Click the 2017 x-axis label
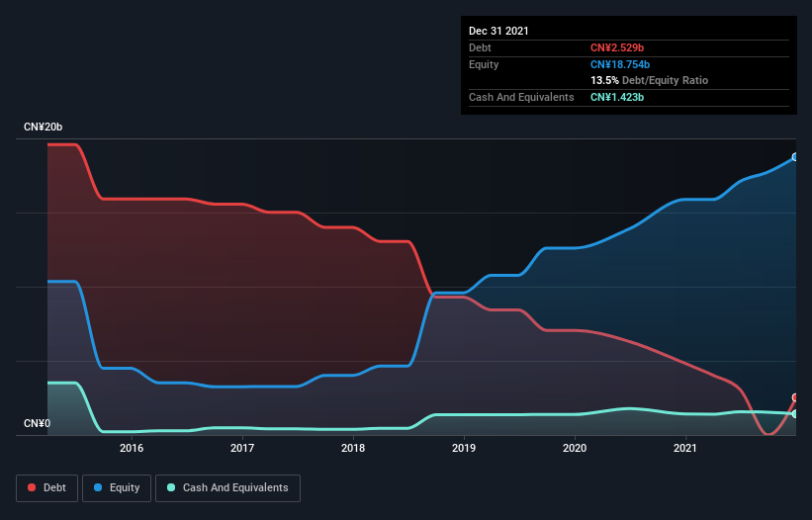812x520 pixels. (242, 448)
